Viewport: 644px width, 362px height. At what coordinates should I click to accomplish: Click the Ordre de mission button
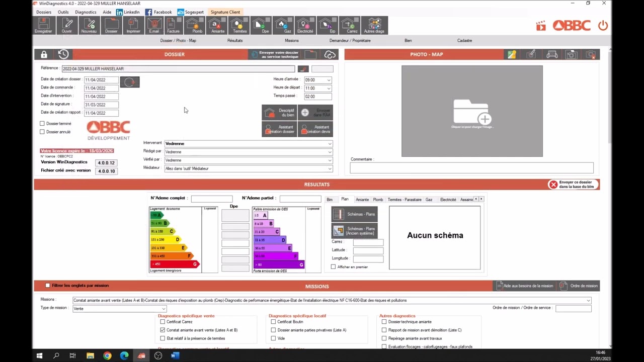579,286
